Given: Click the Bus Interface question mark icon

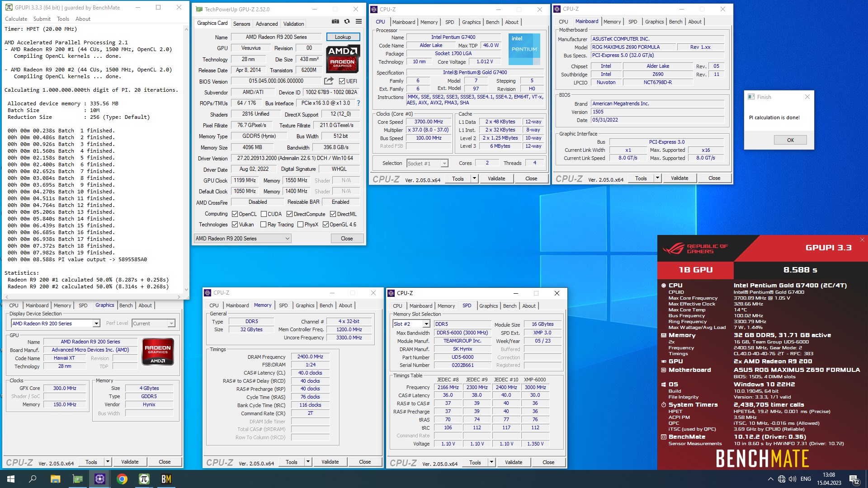Looking at the screenshot, I should (359, 103).
